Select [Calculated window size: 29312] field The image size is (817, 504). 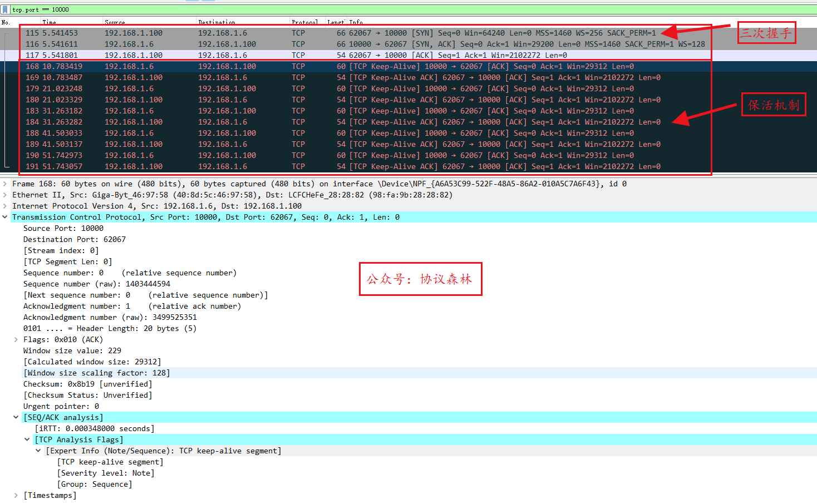92,362
